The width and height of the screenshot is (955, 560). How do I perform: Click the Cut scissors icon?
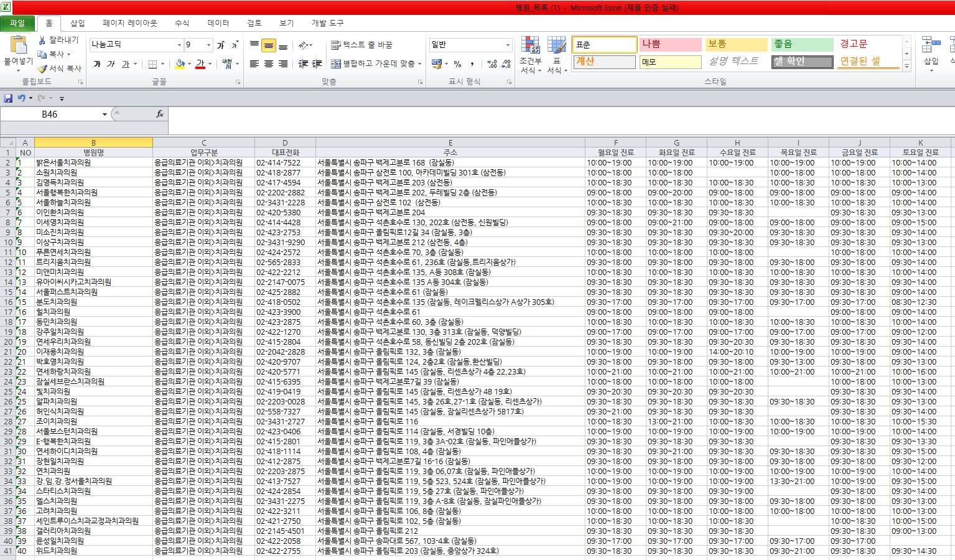(42, 40)
